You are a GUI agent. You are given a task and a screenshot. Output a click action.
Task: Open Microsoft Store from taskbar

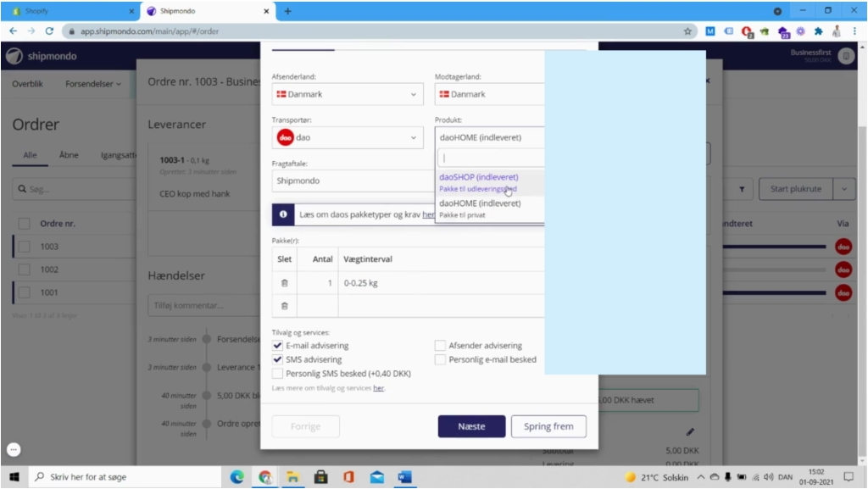tap(320, 477)
